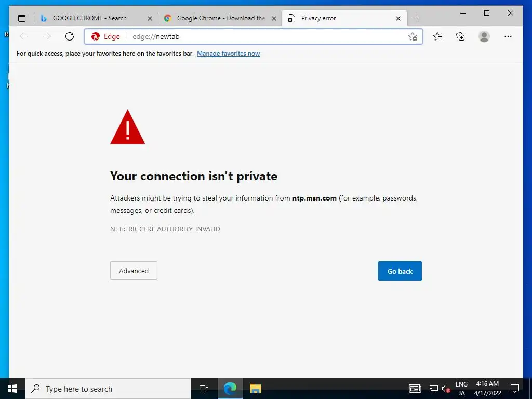Click the 'Your connection isn't private' heading

[194, 176]
